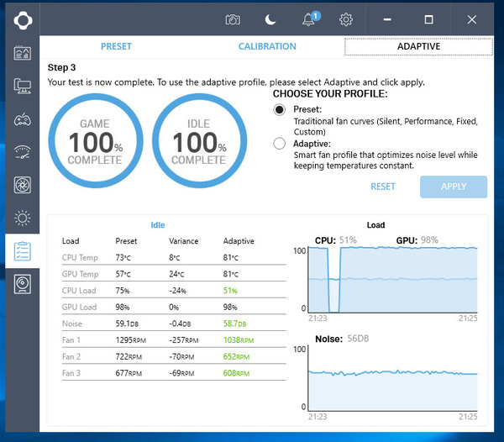Toggle night mode with the moon icon
504x442 pixels.
[270, 19]
